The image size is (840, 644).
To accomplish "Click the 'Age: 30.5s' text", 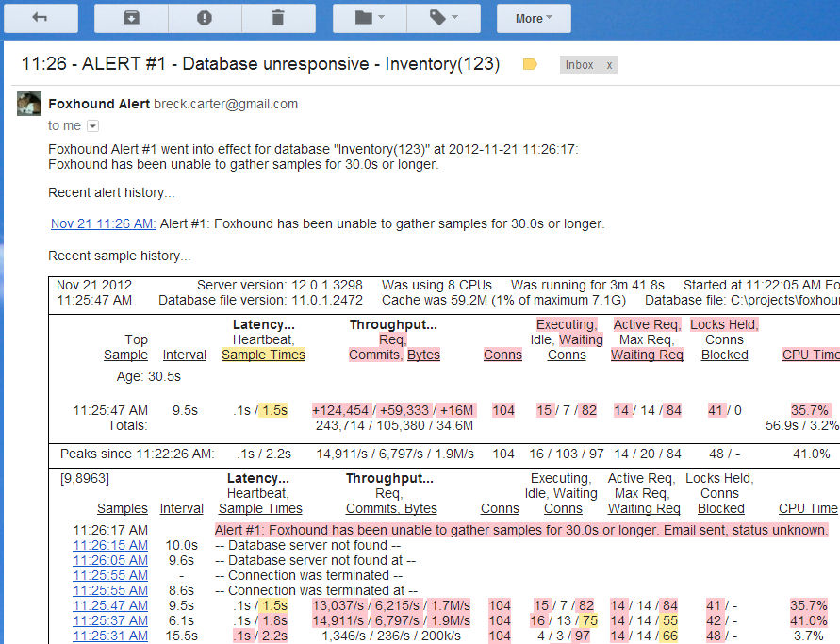I will 148,376.
